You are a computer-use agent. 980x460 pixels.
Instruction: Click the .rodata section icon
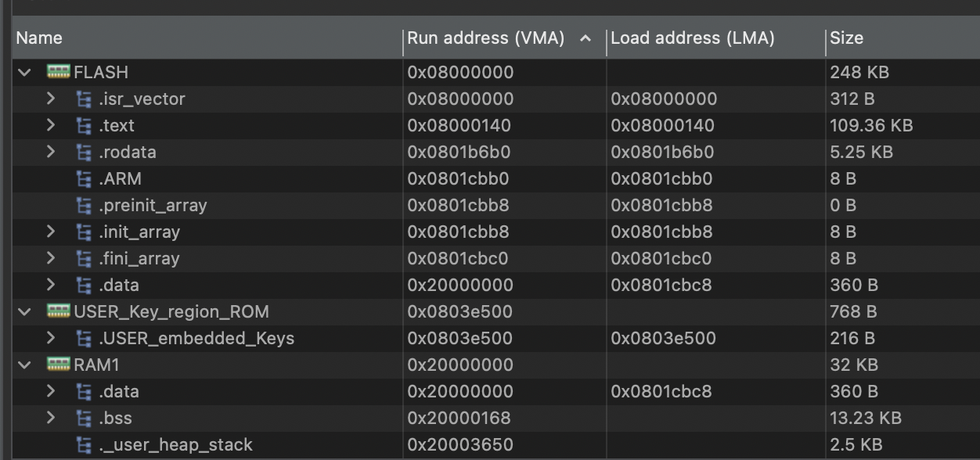click(82, 152)
